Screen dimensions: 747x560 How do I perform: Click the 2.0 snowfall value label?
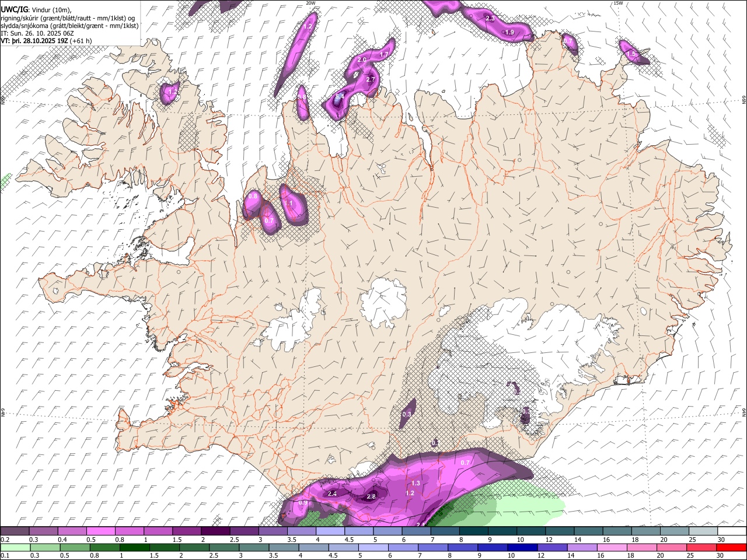pyautogui.click(x=361, y=60)
